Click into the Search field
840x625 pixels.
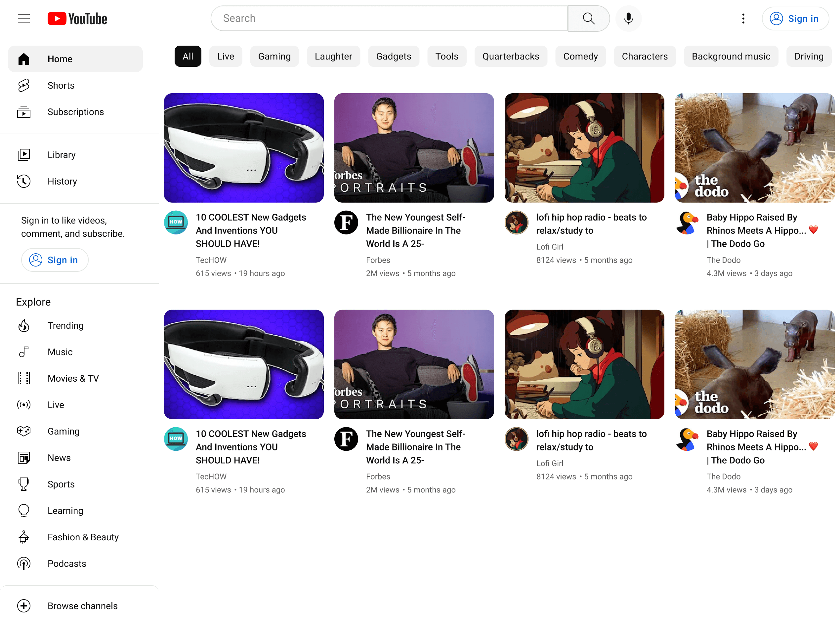(x=389, y=18)
